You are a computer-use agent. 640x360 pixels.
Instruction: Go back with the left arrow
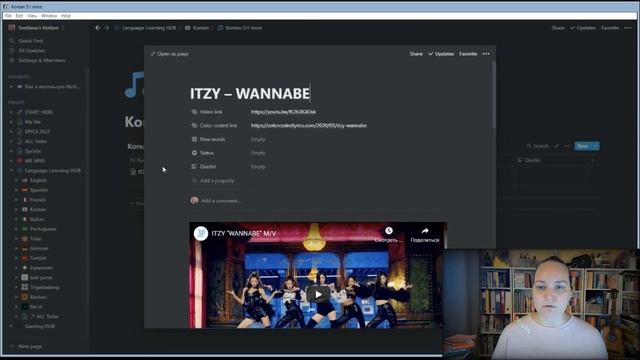click(98, 28)
